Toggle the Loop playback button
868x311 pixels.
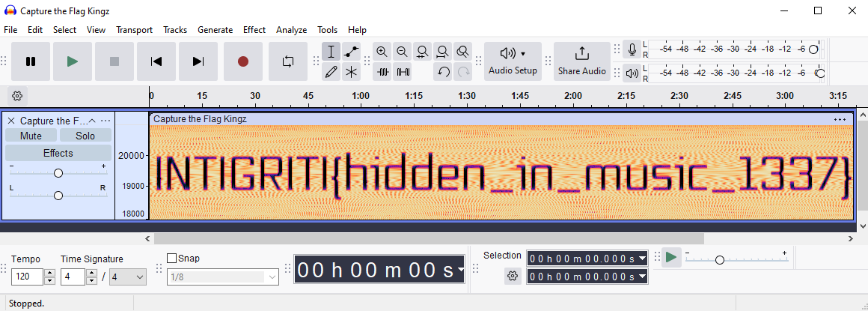(x=288, y=61)
